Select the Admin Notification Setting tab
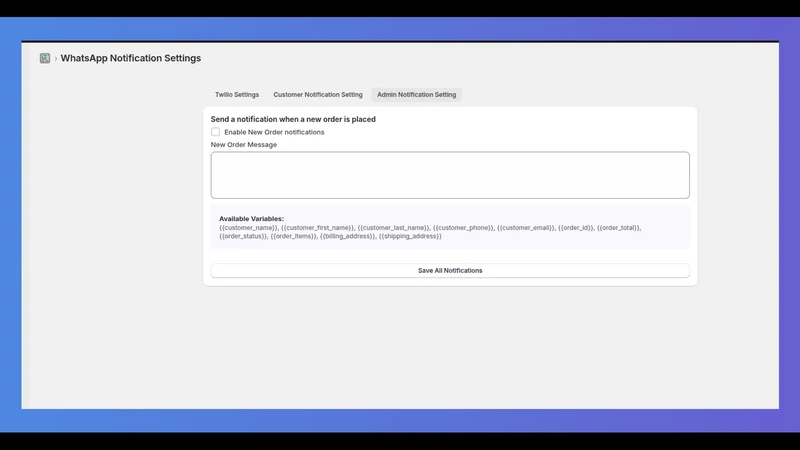The image size is (800, 450). pyautogui.click(x=416, y=94)
